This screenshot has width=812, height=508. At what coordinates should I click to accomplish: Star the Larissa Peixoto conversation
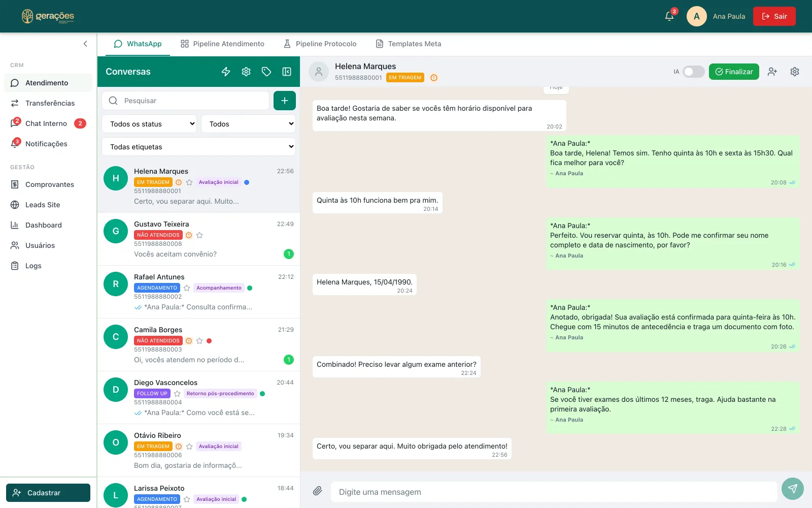(187, 499)
